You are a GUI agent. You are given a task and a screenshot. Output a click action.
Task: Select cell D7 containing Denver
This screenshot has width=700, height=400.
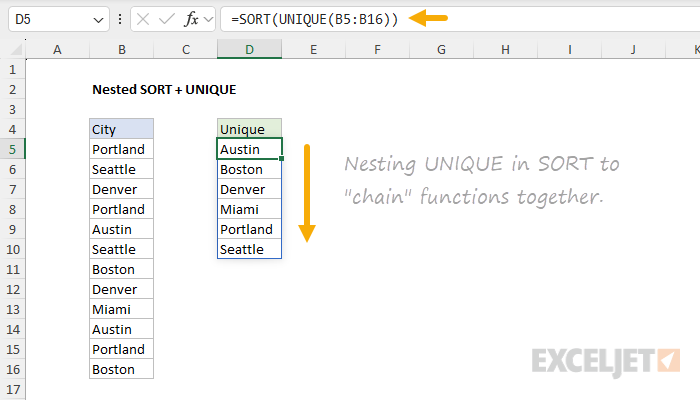pos(250,190)
